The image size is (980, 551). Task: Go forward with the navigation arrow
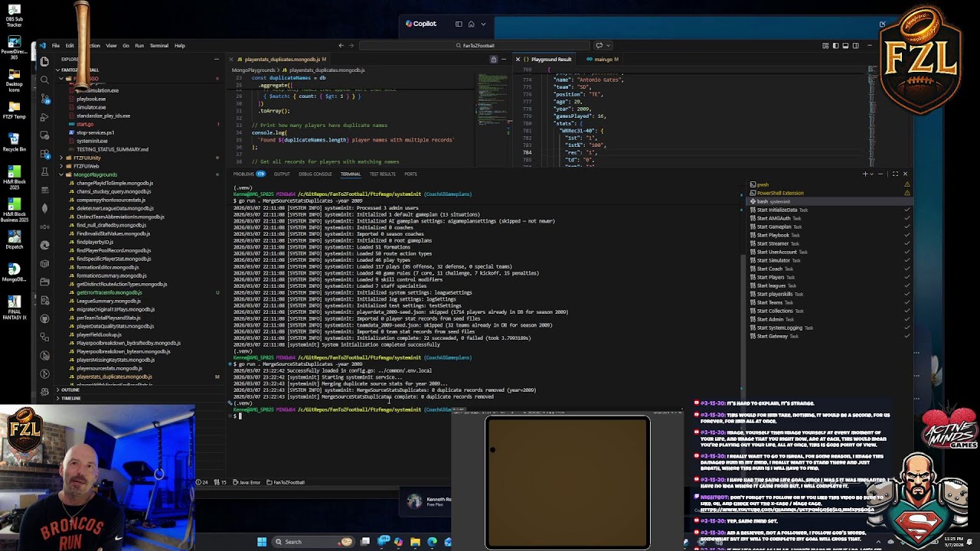coord(351,46)
